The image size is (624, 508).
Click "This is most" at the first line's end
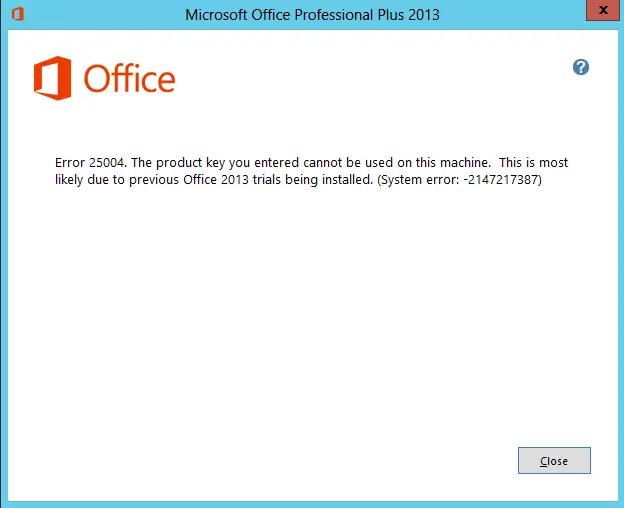click(534, 163)
